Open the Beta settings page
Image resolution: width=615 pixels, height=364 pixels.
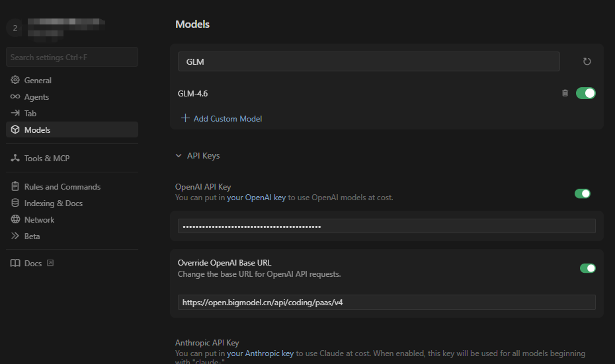coord(32,236)
